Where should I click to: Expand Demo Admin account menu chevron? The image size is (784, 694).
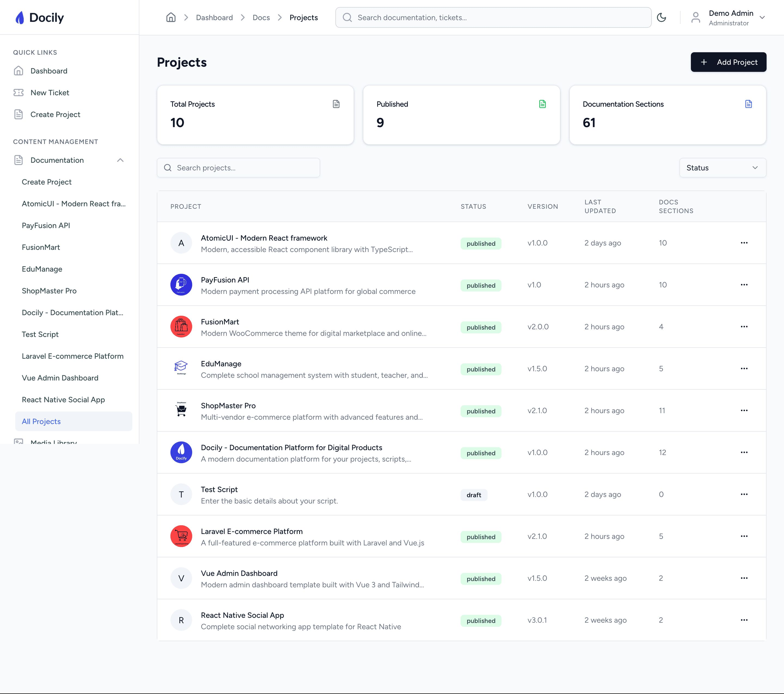click(762, 18)
